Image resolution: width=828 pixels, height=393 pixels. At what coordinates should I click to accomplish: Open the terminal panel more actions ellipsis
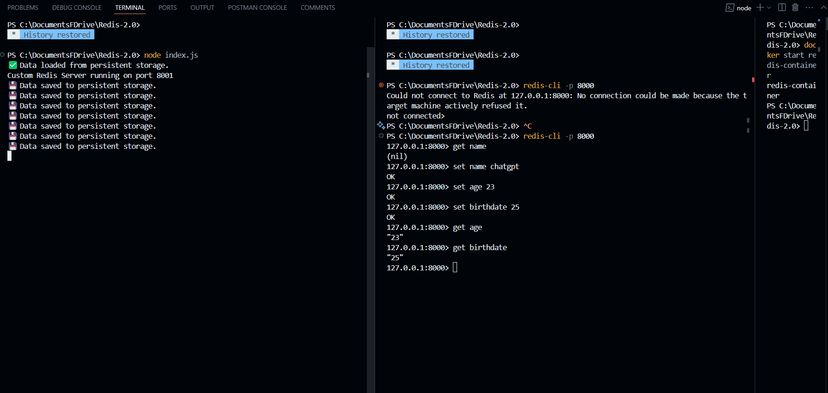pyautogui.click(x=809, y=7)
